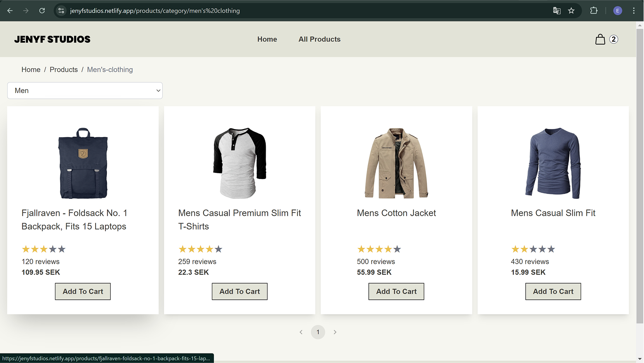644x363 pixels.
Task: Open the site information icon in address bar
Action: [61, 11]
